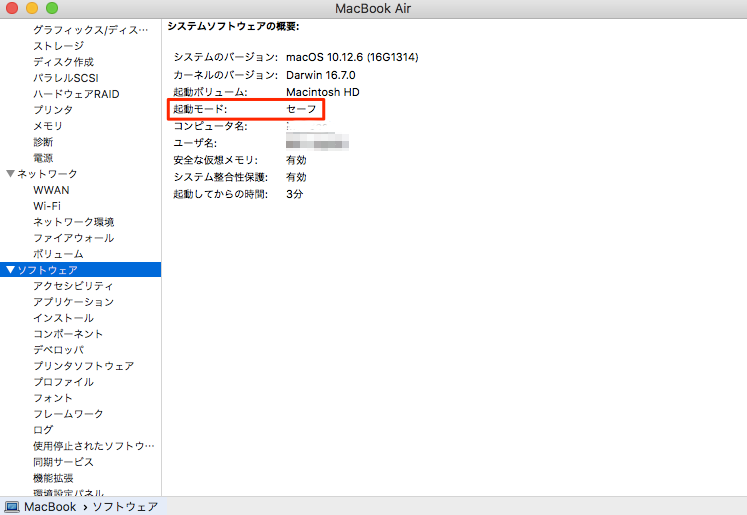Open WWAN under network
Viewport: 747px width, 515px height.
tap(51, 190)
